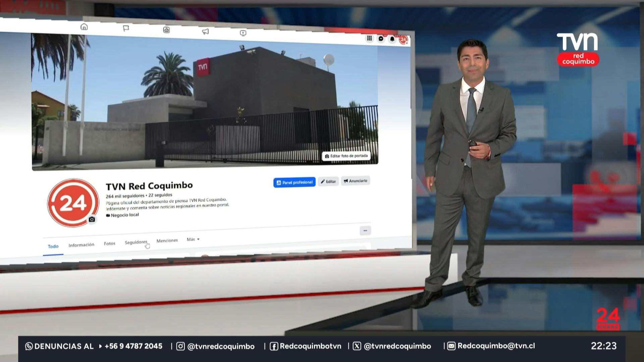Click the phone number +56 9 4787 2045
Image resolution: width=644 pixels, height=362 pixels.
pyautogui.click(x=133, y=346)
